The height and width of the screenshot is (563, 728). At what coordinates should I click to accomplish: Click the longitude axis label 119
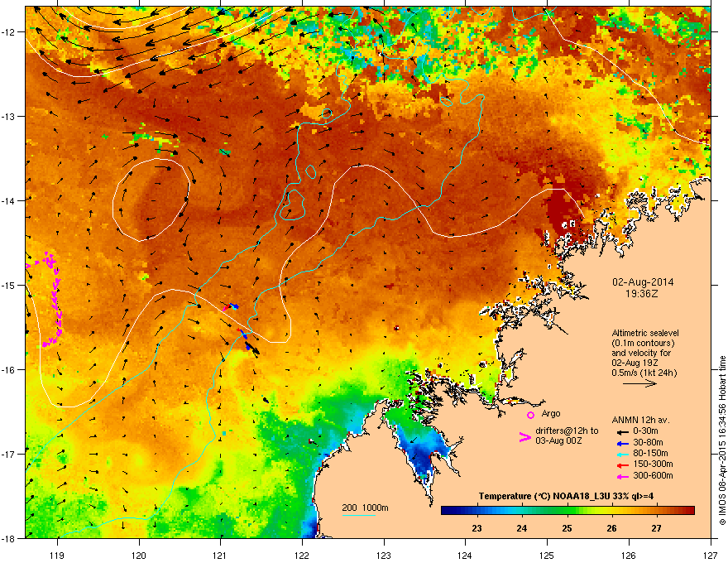(x=58, y=555)
